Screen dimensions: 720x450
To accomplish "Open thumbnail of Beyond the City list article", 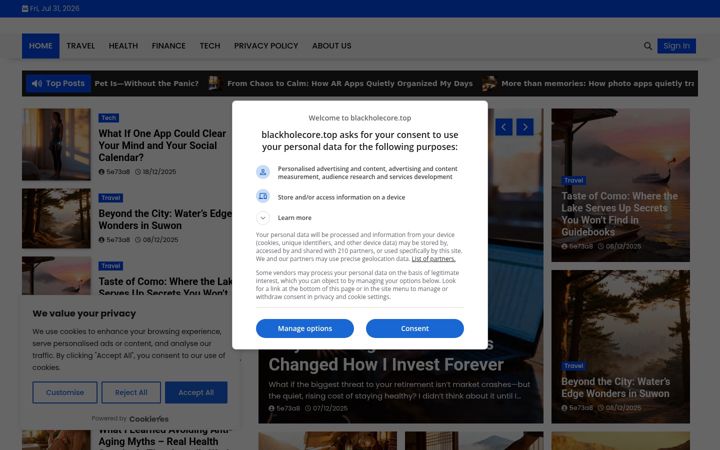I will click(x=56, y=219).
